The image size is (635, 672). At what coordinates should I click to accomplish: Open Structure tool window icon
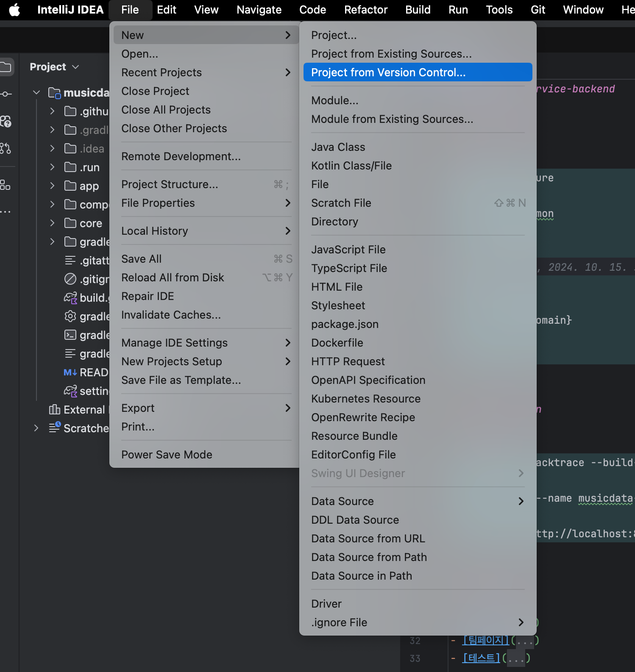click(x=6, y=185)
